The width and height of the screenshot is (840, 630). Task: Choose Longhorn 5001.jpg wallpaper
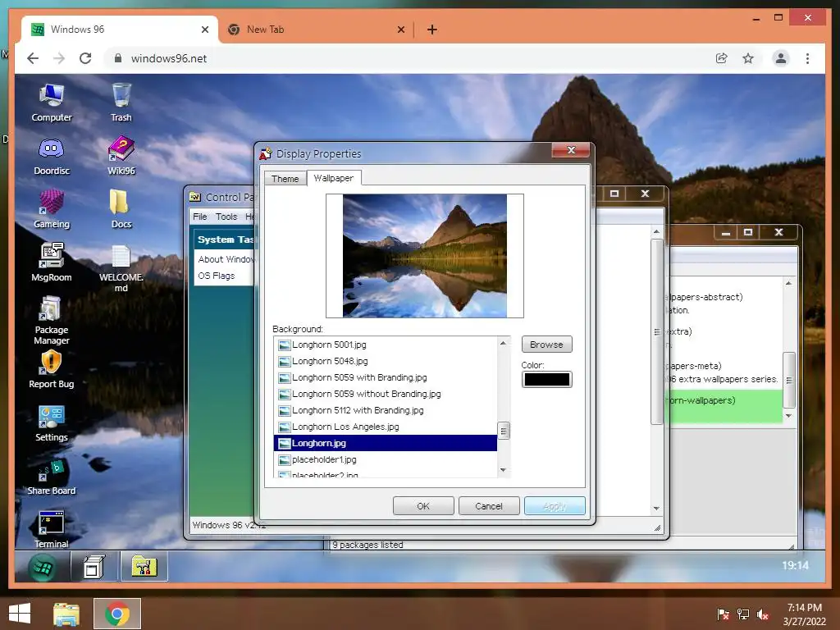click(x=386, y=345)
